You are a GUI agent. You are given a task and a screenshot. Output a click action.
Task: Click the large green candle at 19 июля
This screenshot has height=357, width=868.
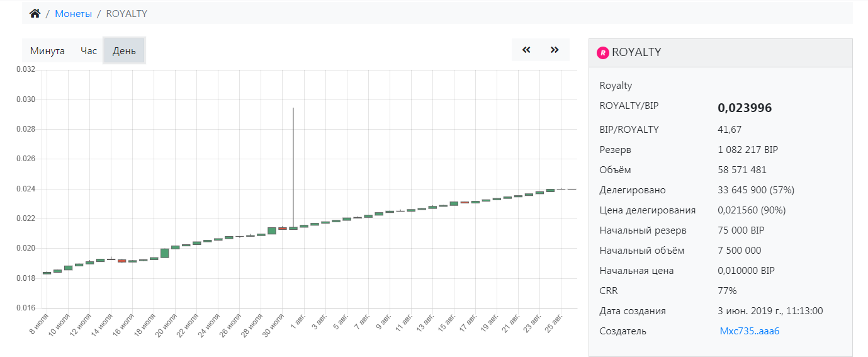(x=164, y=253)
